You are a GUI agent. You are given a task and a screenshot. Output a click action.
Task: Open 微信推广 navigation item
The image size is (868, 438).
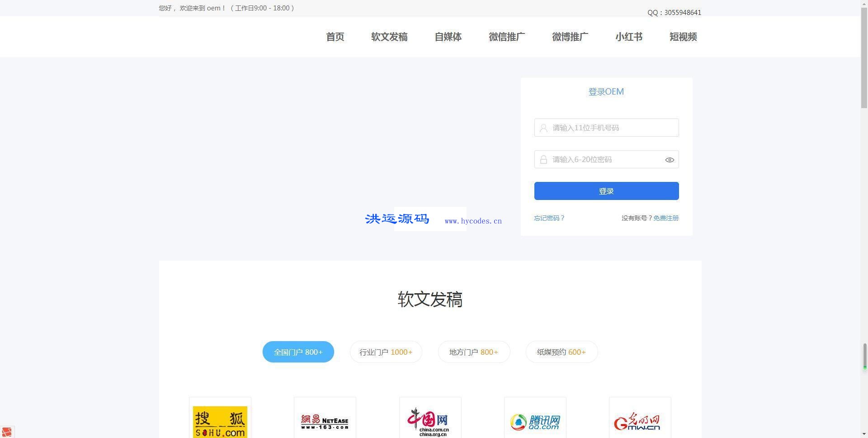(507, 37)
